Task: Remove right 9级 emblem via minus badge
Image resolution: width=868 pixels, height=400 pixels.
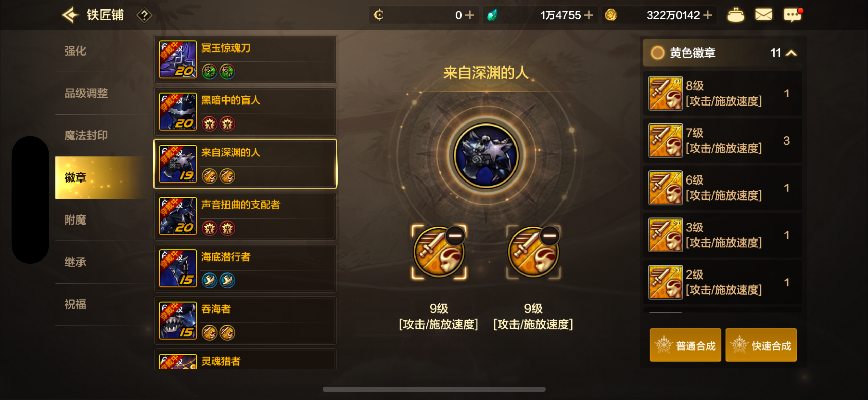Action: (549, 235)
